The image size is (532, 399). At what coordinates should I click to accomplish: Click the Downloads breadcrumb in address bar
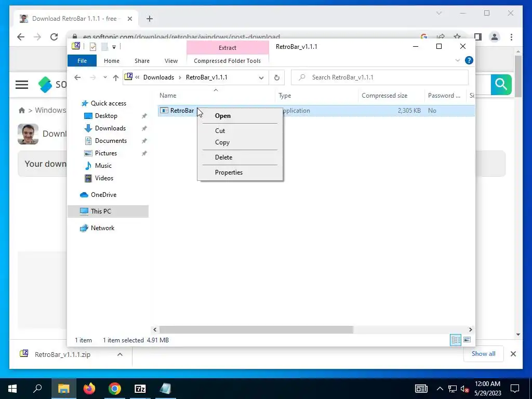[158, 77]
